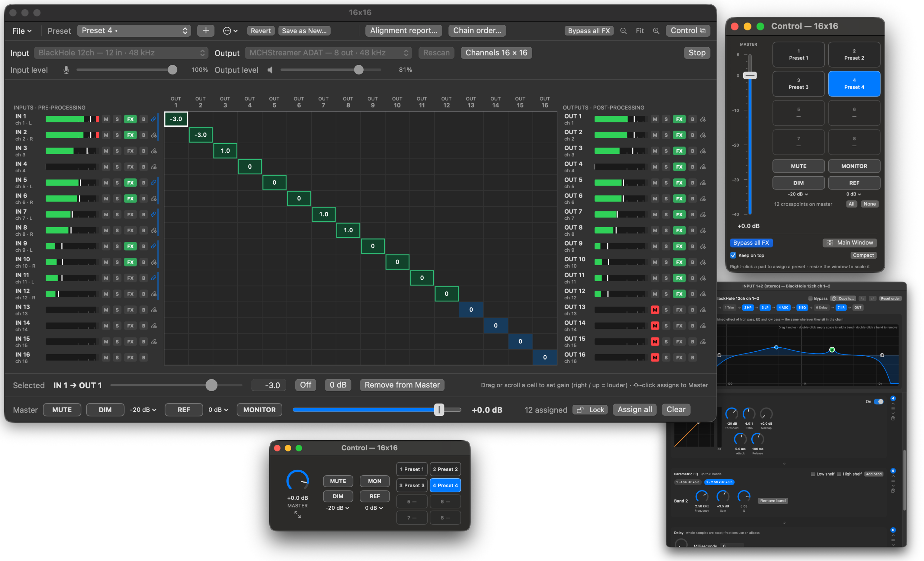Select the 2 HP stage in the effects chain
924x561 pixels.
[748, 307]
